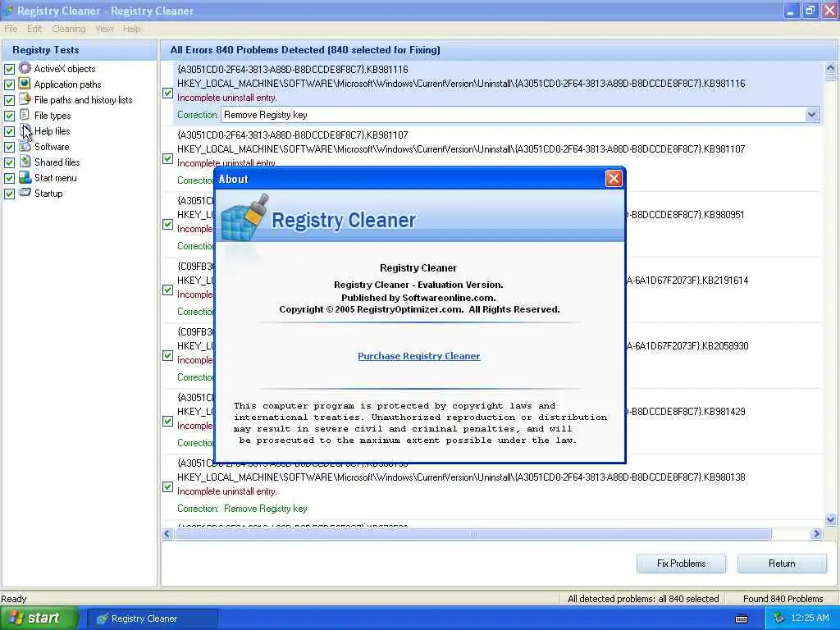This screenshot has height=630, width=840.
Task: Select the Registry Cleaner taskbar button
Action: click(152, 619)
